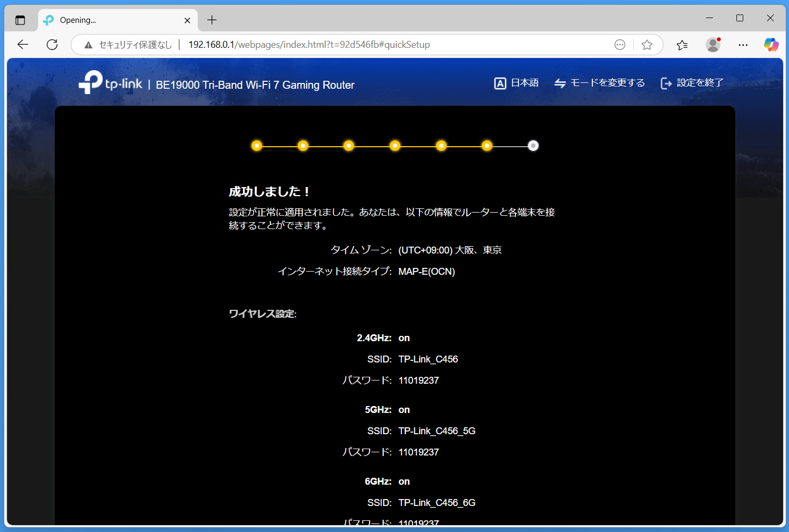Click the fourth progress step dot
The image size is (789, 532).
[x=395, y=146]
